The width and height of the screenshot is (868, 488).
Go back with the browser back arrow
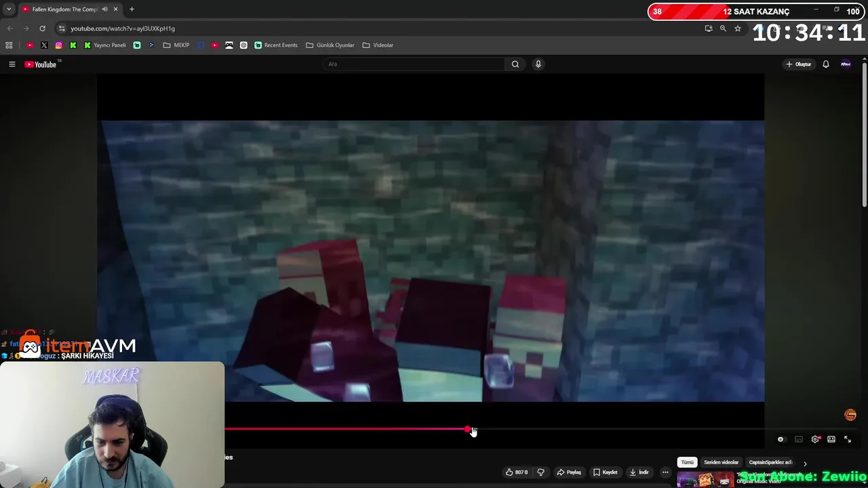coord(9,28)
